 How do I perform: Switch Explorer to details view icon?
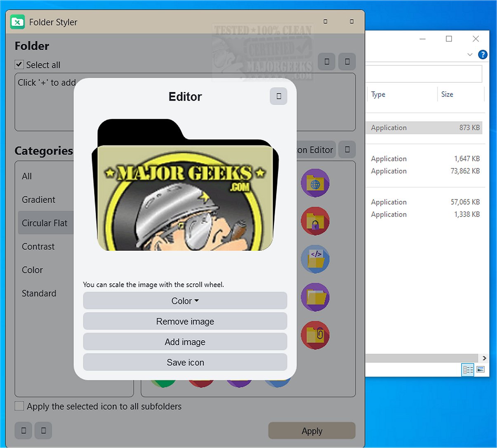coord(468,370)
